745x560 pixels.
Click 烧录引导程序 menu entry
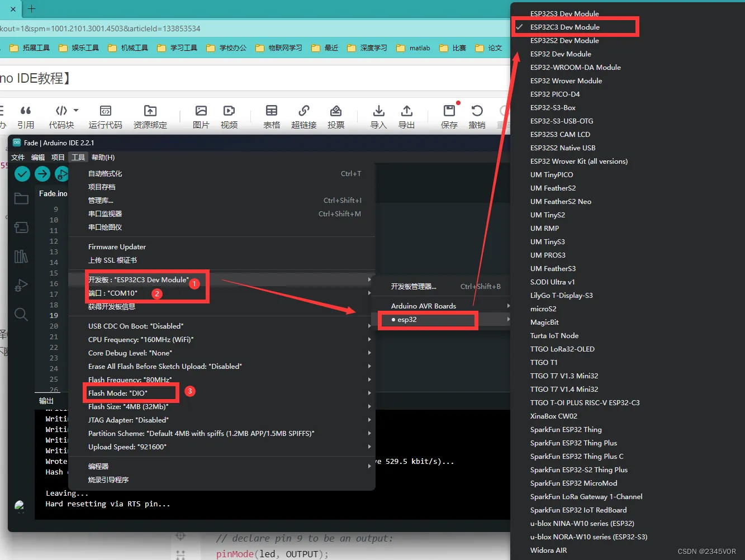221,480
